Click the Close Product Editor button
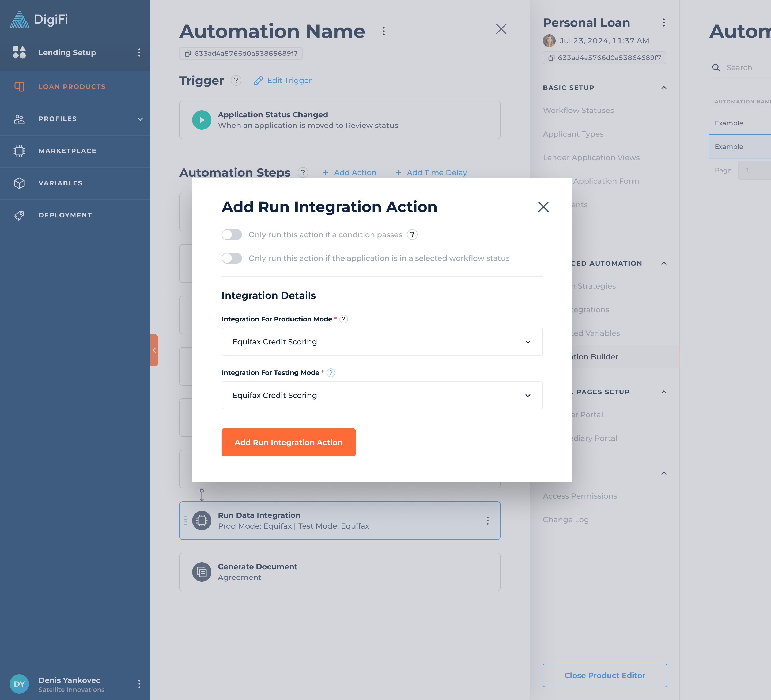The image size is (771, 700). point(604,675)
